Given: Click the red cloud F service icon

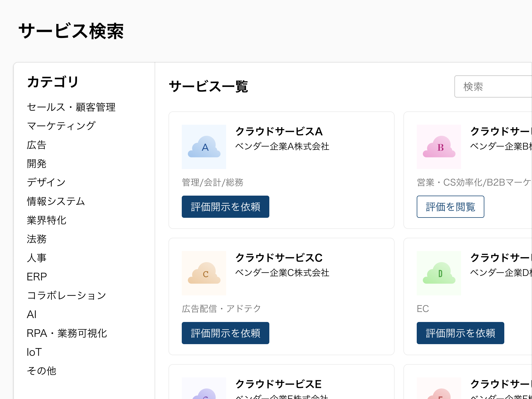Looking at the screenshot, I should 439,393.
